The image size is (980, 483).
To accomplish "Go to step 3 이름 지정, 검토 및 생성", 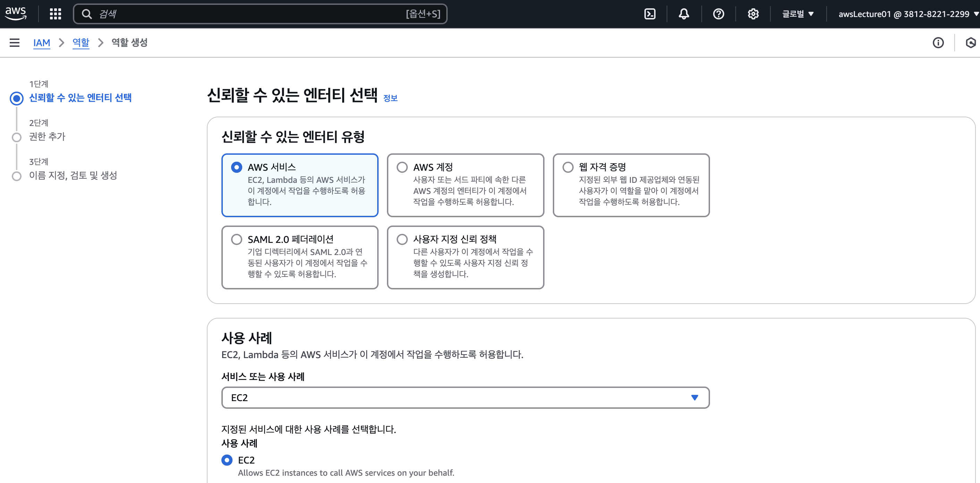I will pyautogui.click(x=73, y=175).
